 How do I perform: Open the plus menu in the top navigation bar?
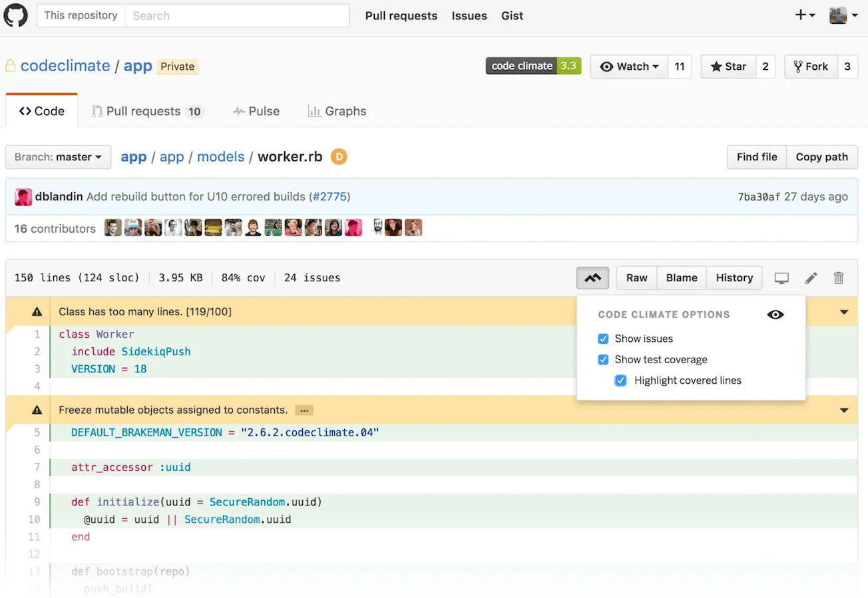tap(804, 15)
